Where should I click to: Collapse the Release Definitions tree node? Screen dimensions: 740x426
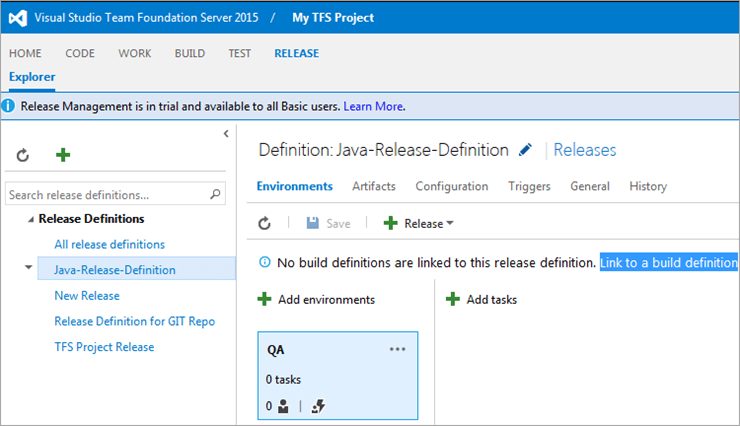point(30,219)
